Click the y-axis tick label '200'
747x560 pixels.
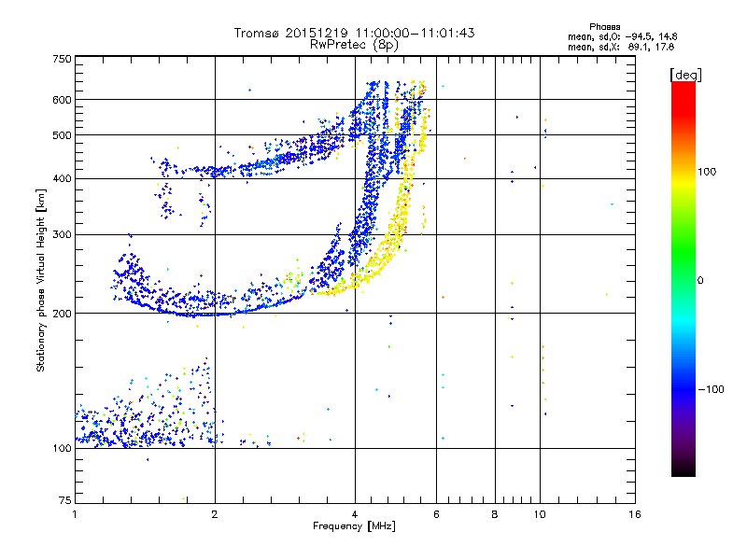(62, 314)
